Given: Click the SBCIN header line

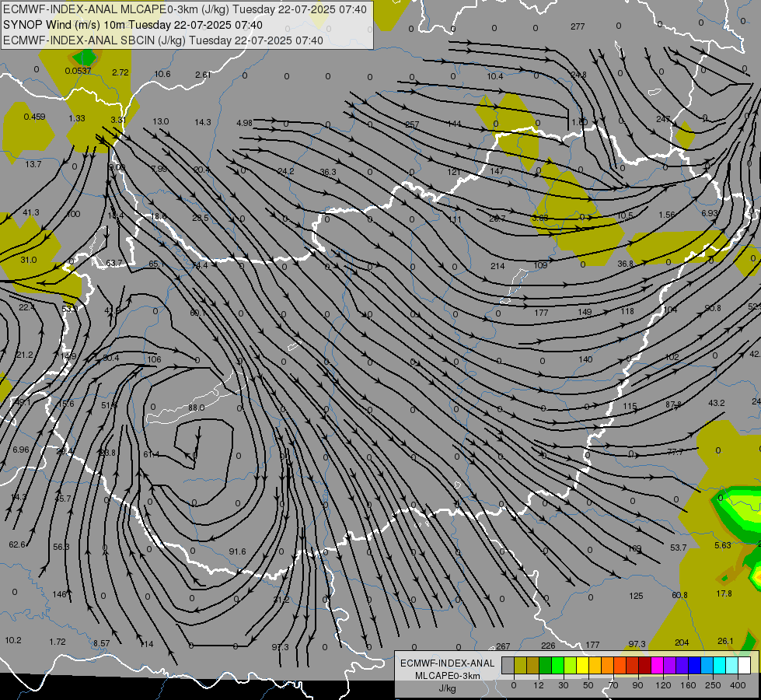Looking at the screenshot, I should point(163,40).
